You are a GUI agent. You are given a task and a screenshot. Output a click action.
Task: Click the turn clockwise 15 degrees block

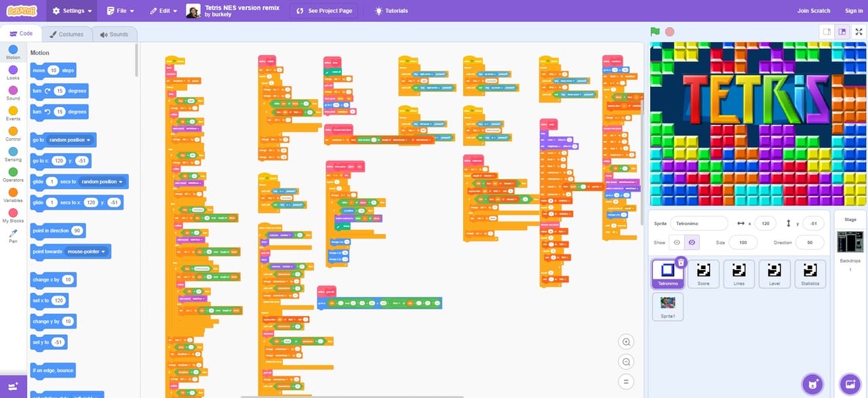[x=59, y=91]
